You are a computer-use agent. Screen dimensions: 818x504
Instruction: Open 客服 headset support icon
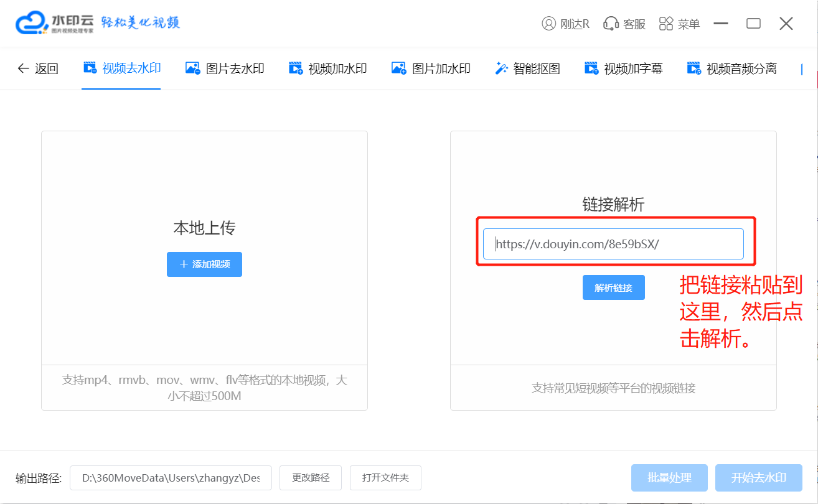pyautogui.click(x=610, y=24)
